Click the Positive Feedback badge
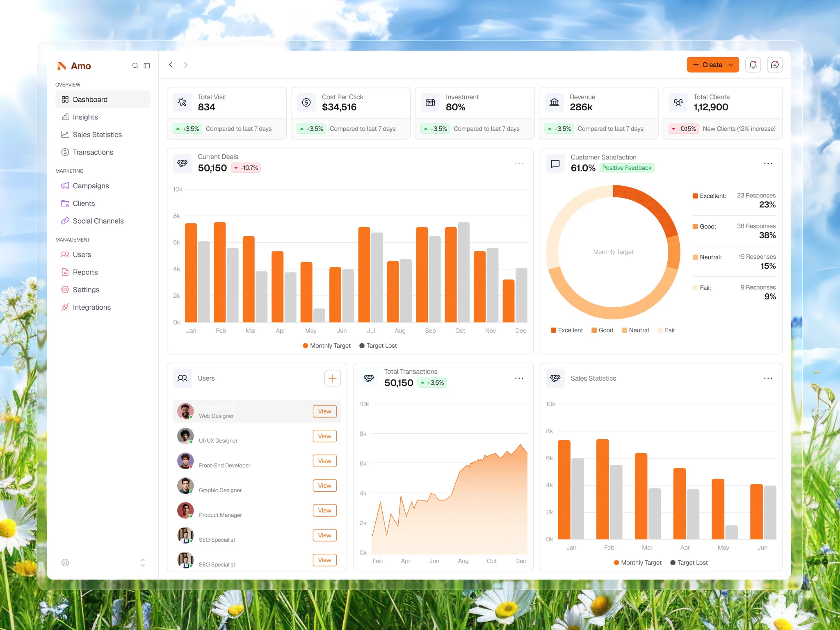 tap(627, 168)
